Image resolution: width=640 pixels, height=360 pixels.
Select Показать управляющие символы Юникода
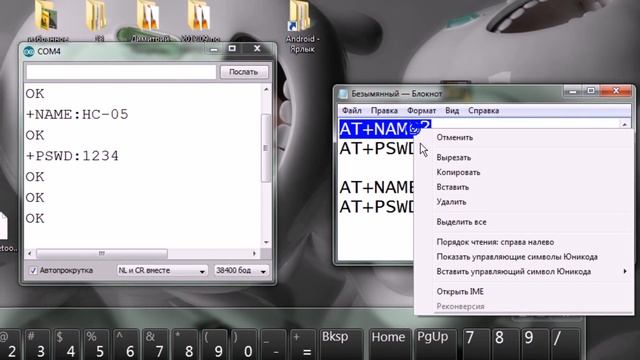point(517,257)
